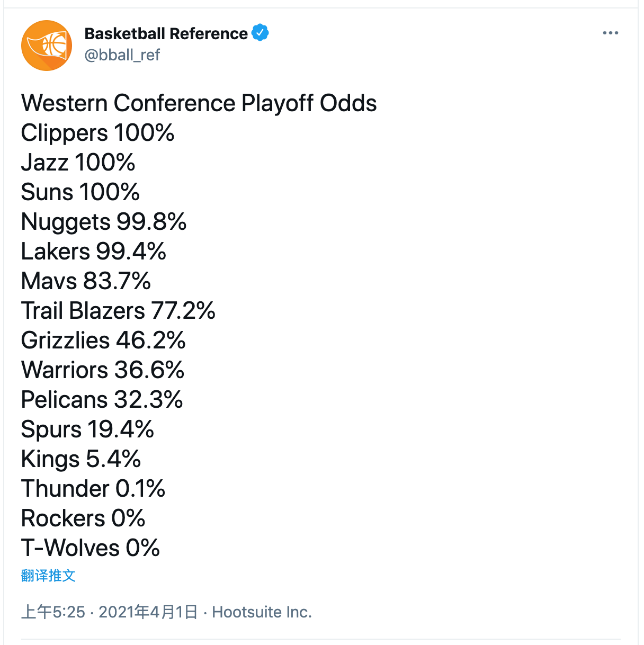Select the Clippers 100% line
Screen dimensions: 644x645
click(x=97, y=133)
